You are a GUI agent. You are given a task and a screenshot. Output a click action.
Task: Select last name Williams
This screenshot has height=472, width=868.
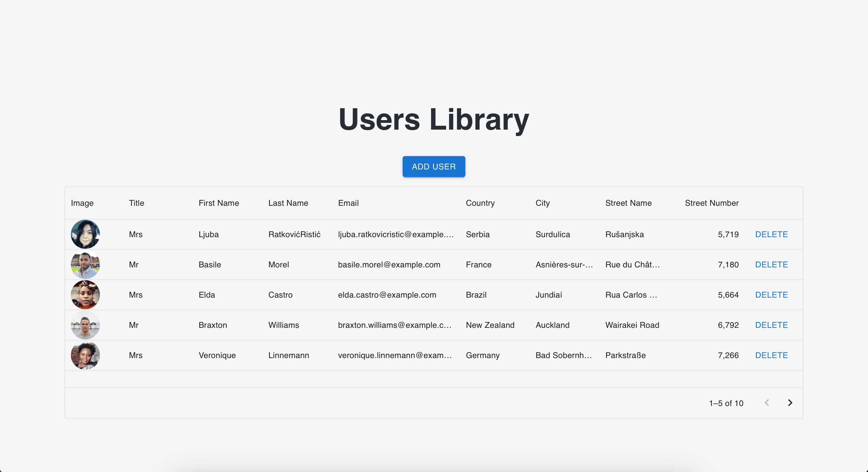pos(284,325)
